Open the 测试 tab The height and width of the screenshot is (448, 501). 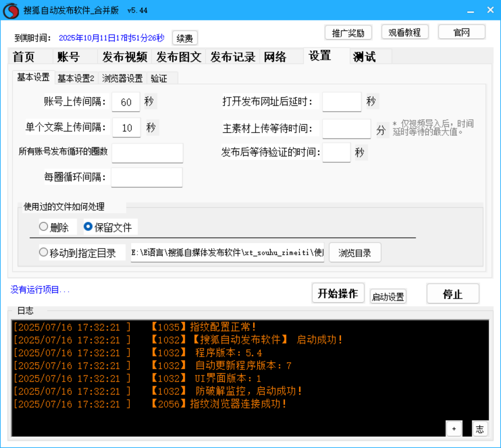pos(370,57)
